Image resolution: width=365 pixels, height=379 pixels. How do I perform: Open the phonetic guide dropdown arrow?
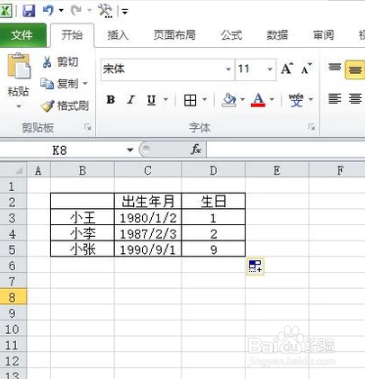point(311,100)
